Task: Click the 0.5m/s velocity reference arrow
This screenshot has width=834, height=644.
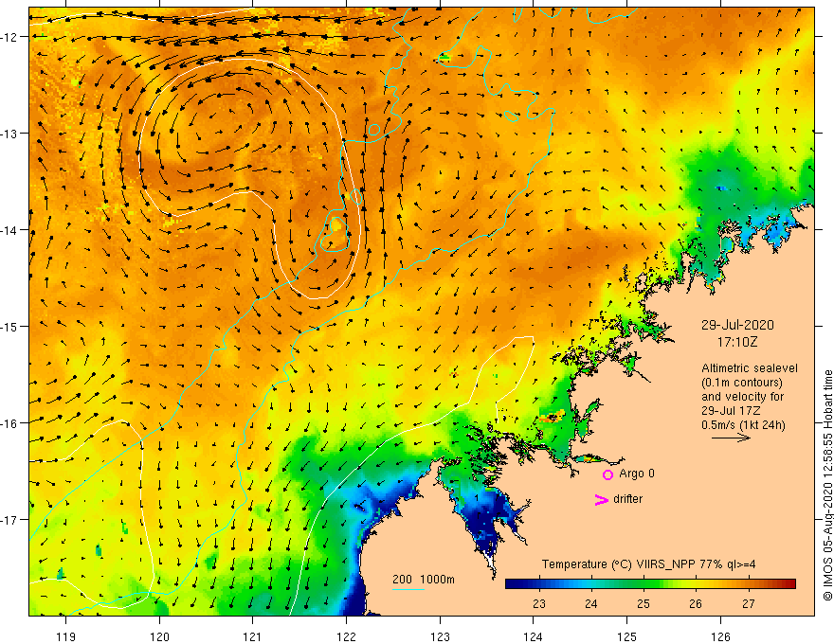Action: (731, 438)
